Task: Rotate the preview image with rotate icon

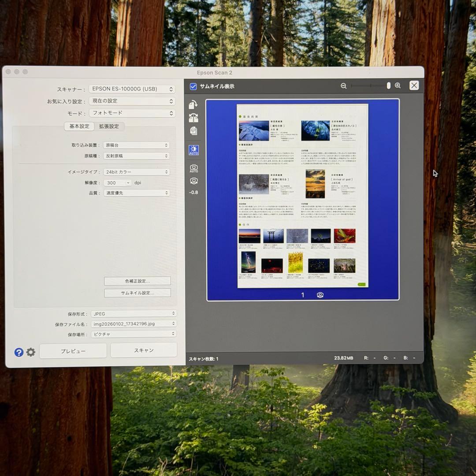Action: pos(193,104)
